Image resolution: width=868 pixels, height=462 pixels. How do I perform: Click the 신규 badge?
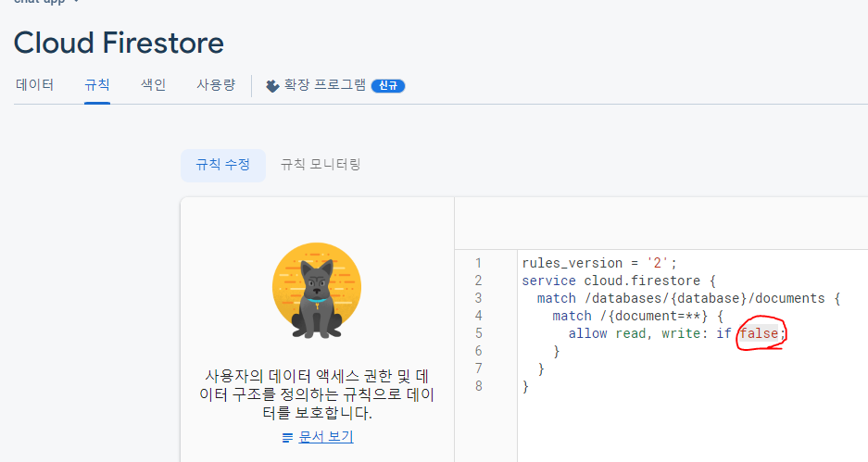click(x=388, y=86)
